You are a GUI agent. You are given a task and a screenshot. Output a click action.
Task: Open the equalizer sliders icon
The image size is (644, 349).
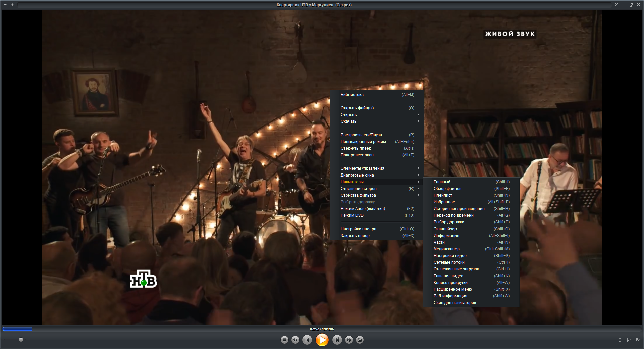point(629,340)
